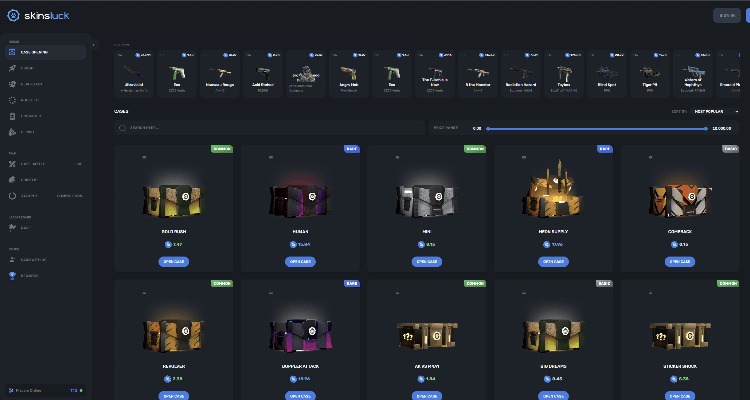
Task: Open the Acid Etched drop card
Action: [263, 74]
